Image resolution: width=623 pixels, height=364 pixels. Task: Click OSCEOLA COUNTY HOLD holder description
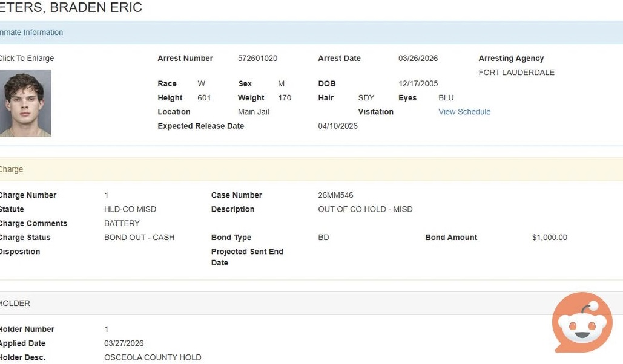(x=153, y=357)
